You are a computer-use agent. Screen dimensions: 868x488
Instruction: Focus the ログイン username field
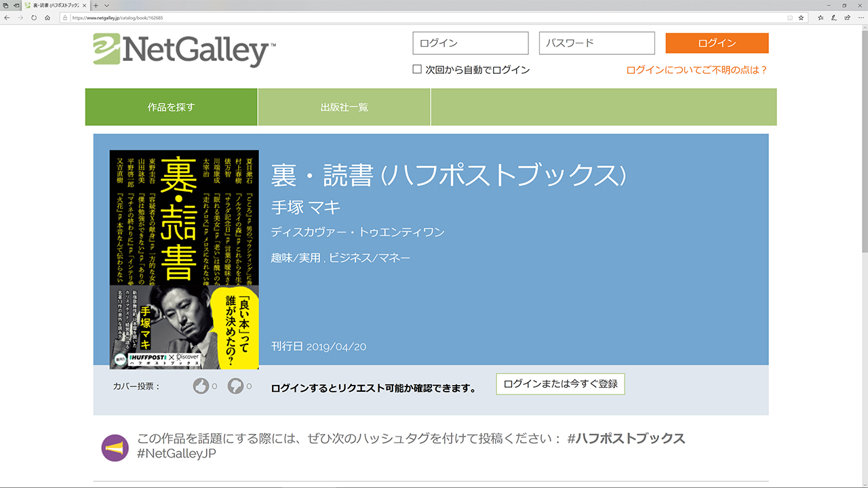pos(471,43)
